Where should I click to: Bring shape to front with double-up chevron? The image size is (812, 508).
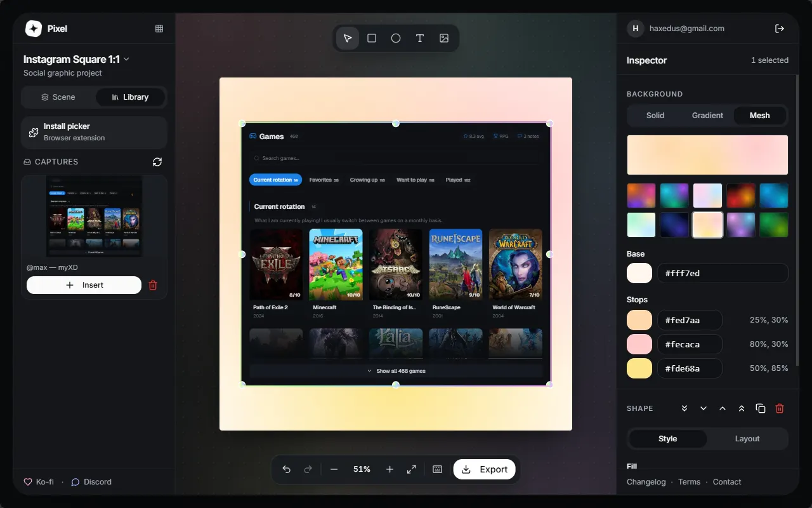pyautogui.click(x=742, y=408)
